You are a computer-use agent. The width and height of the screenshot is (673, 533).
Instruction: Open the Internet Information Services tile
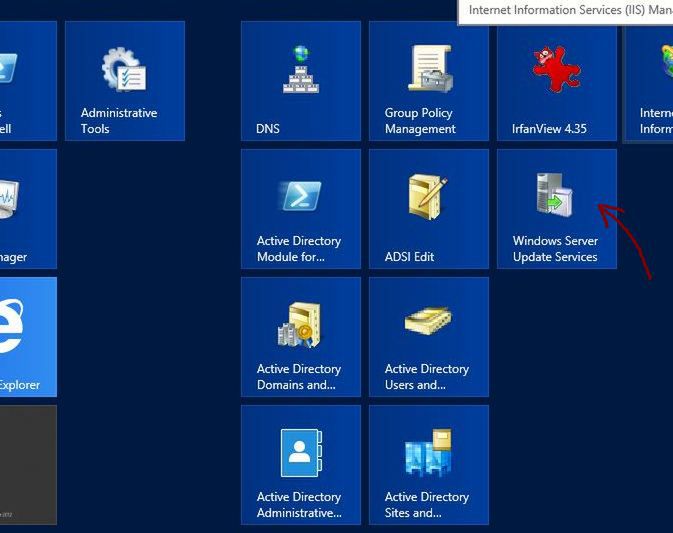[x=649, y=84]
